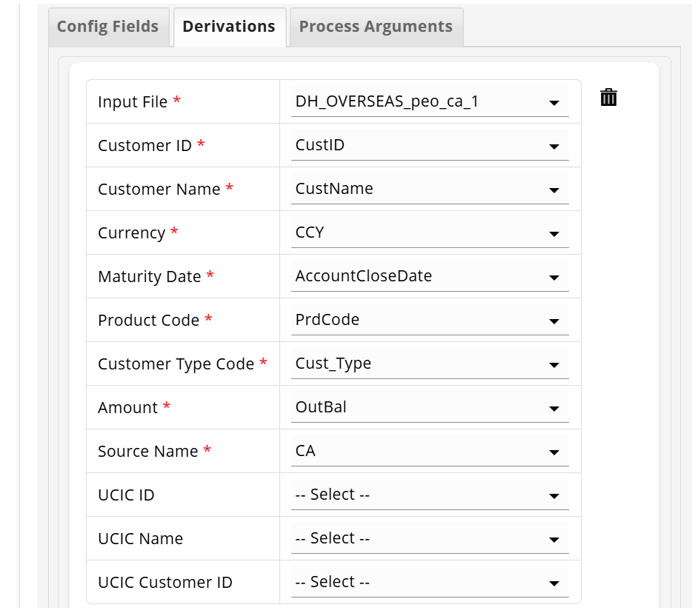
Task: Change the Currency dropdown selection
Action: 430,233
